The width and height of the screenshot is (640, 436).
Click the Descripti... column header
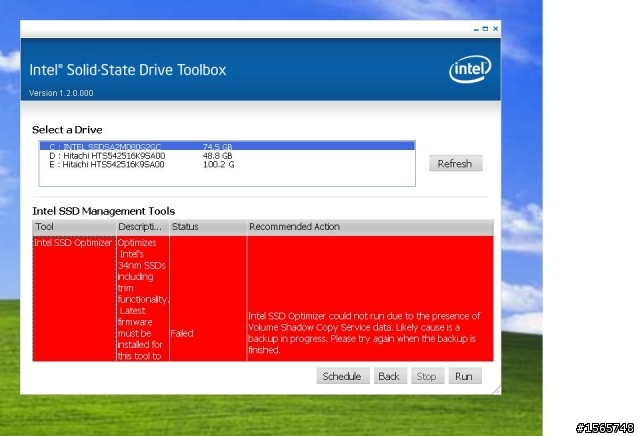coord(142,227)
